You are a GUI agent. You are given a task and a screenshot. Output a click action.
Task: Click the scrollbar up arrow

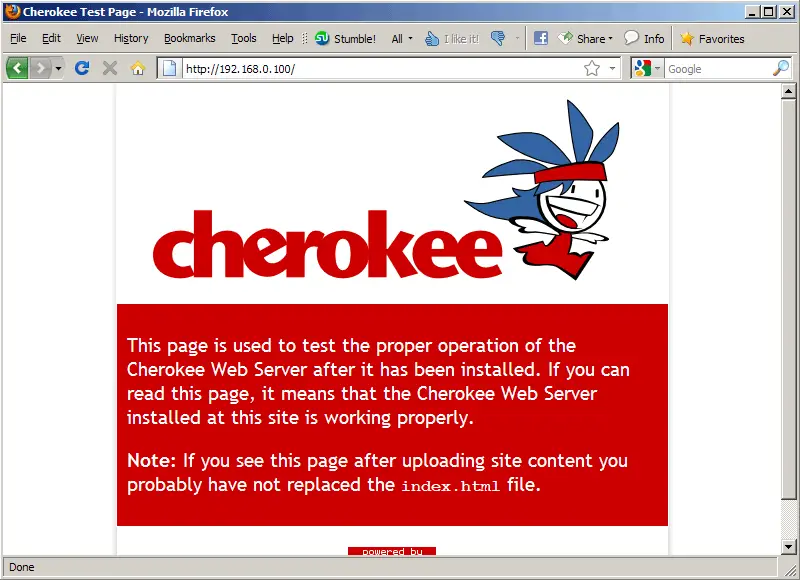[789, 91]
